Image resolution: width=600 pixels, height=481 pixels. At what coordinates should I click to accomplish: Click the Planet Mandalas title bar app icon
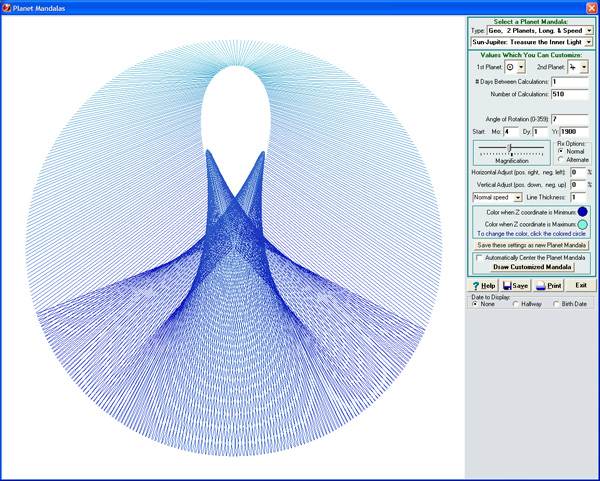click(8, 7)
